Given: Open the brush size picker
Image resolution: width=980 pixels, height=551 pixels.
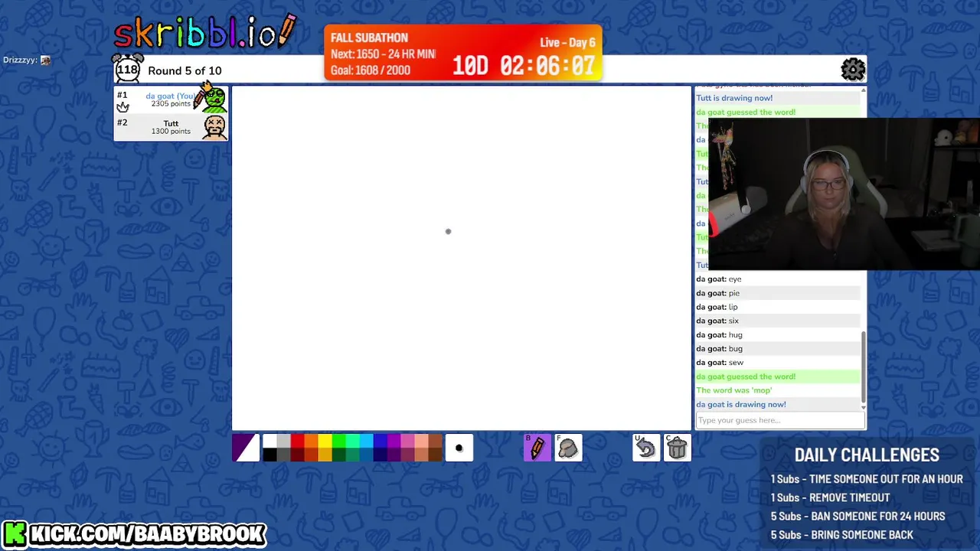Looking at the screenshot, I should [x=459, y=448].
